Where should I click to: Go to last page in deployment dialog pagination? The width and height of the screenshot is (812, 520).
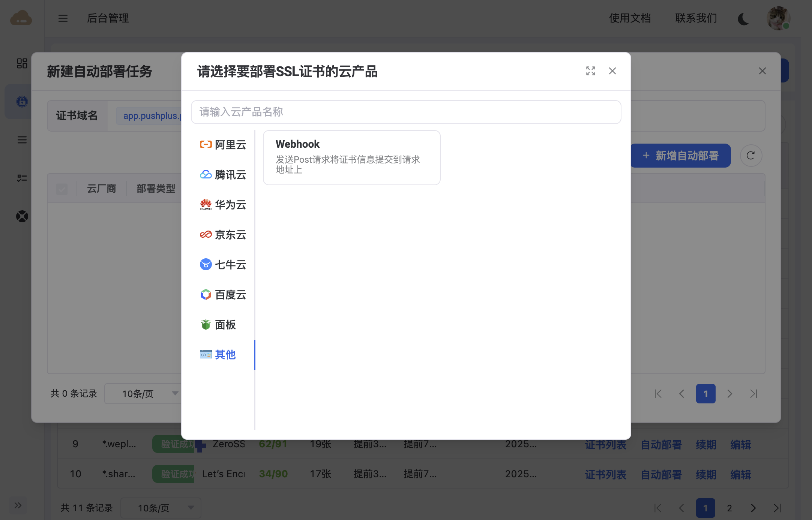(754, 394)
